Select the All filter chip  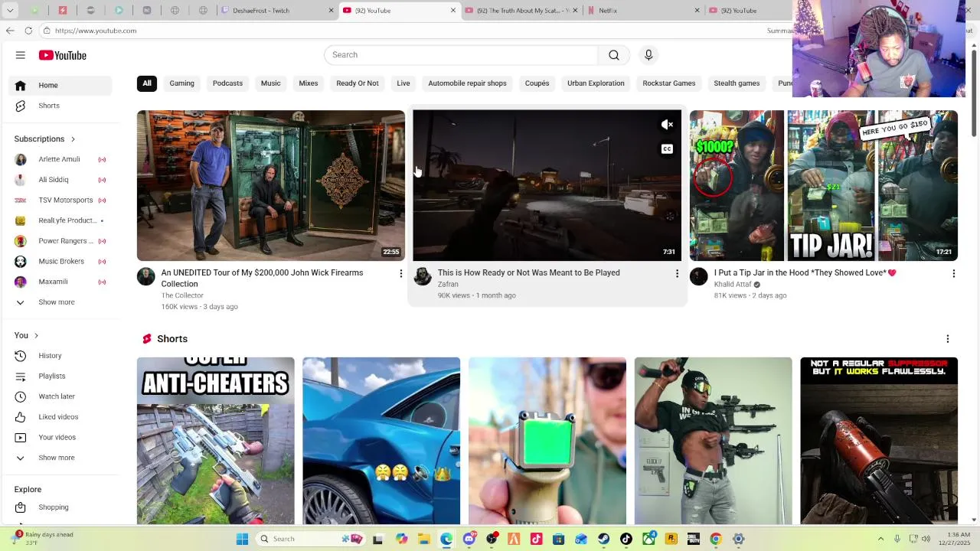147,83
